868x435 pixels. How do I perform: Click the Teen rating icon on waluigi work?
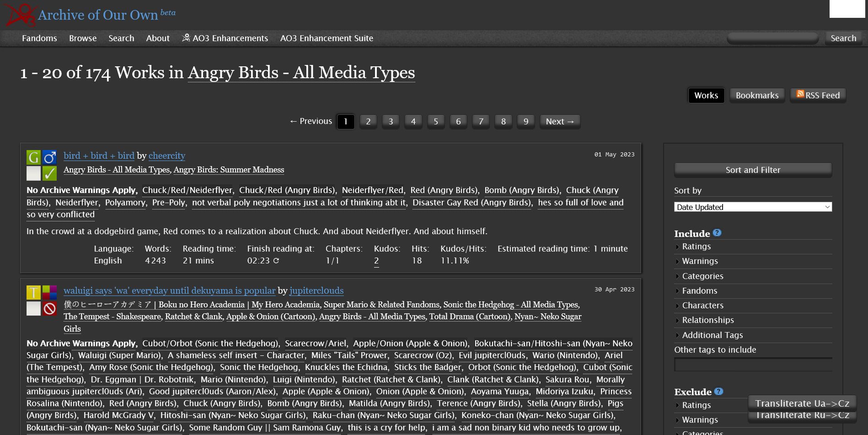pos(33,292)
